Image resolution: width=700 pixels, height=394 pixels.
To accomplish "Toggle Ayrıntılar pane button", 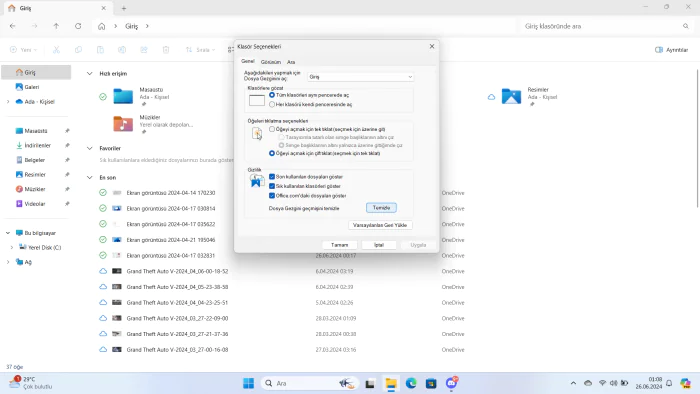I will pos(671,50).
